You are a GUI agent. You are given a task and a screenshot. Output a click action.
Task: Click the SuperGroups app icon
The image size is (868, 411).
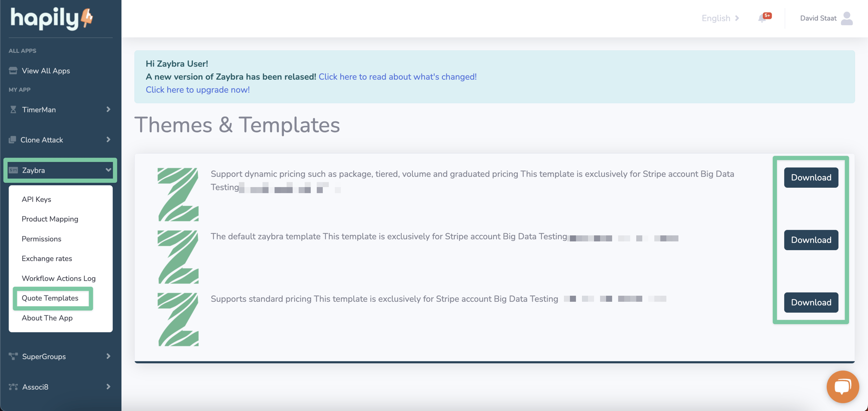[13, 356]
